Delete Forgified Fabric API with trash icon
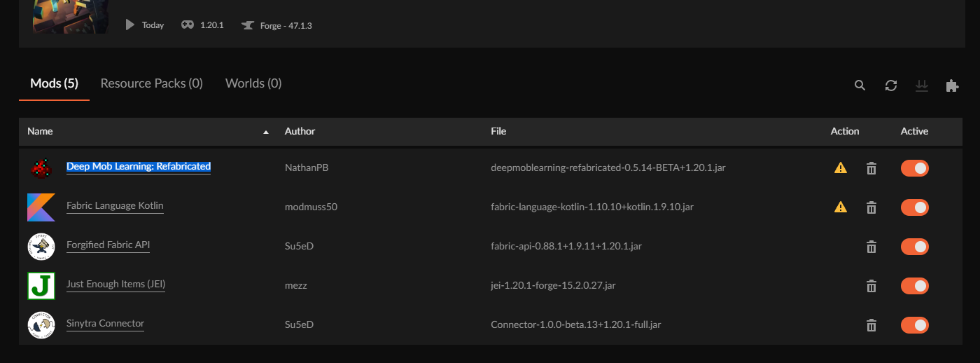 (x=871, y=247)
